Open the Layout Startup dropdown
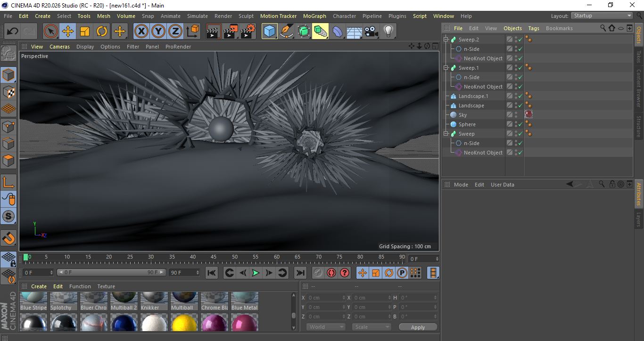 pos(602,16)
